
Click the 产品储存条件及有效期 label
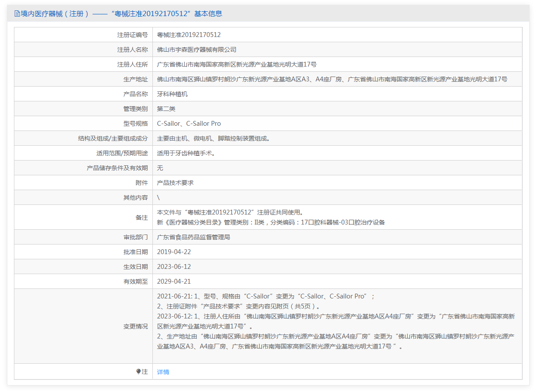pyautogui.click(x=117, y=168)
